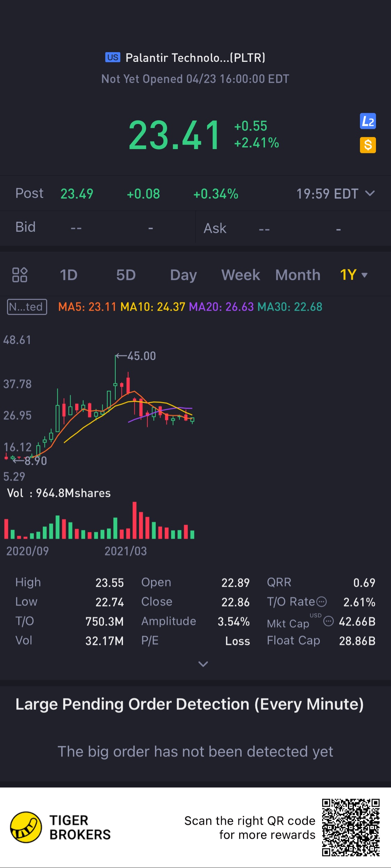Switch to the 1D chart tab
391x868 pixels.
(68, 275)
